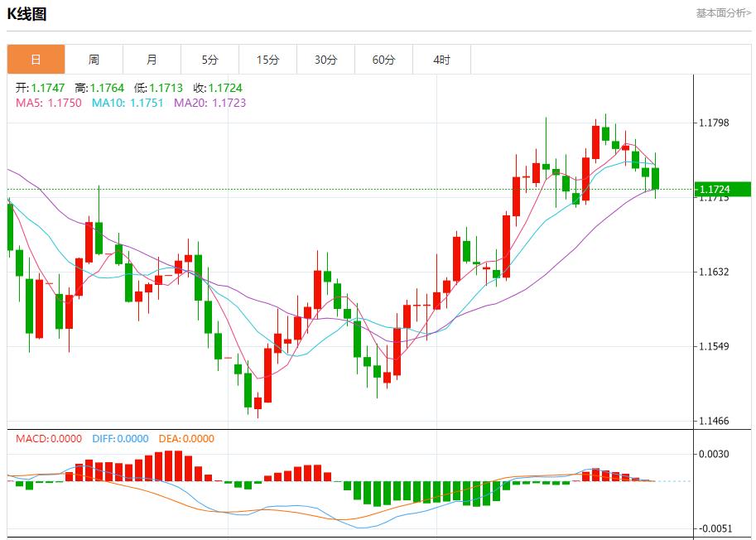
Task: Switch to the 5分 interval tab
Action: (x=209, y=60)
